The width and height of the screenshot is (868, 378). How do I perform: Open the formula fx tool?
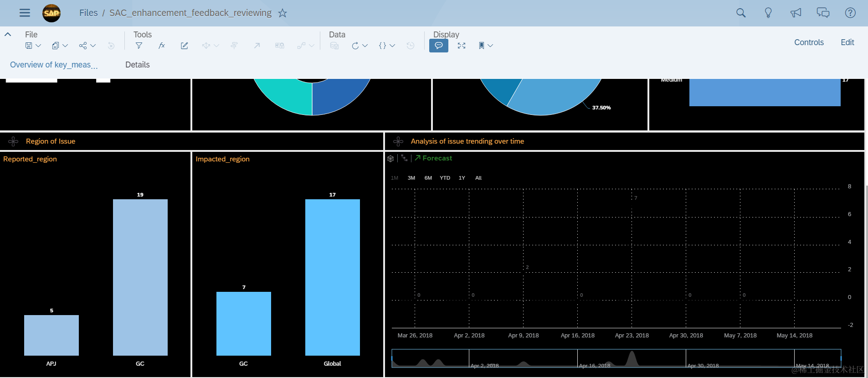point(162,46)
